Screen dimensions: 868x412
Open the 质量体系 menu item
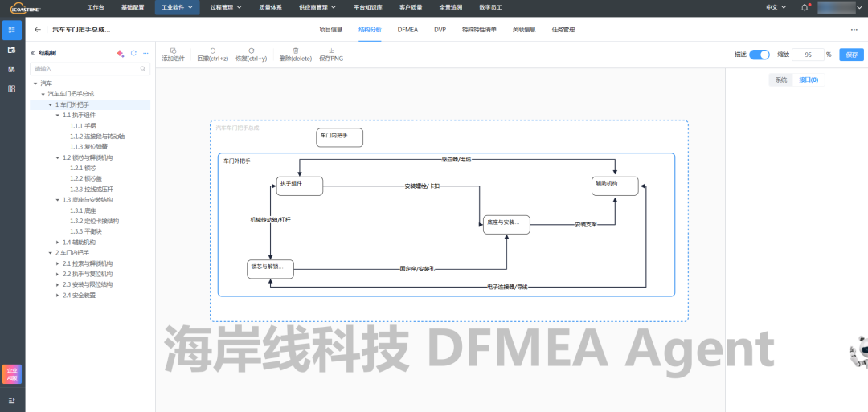(270, 8)
